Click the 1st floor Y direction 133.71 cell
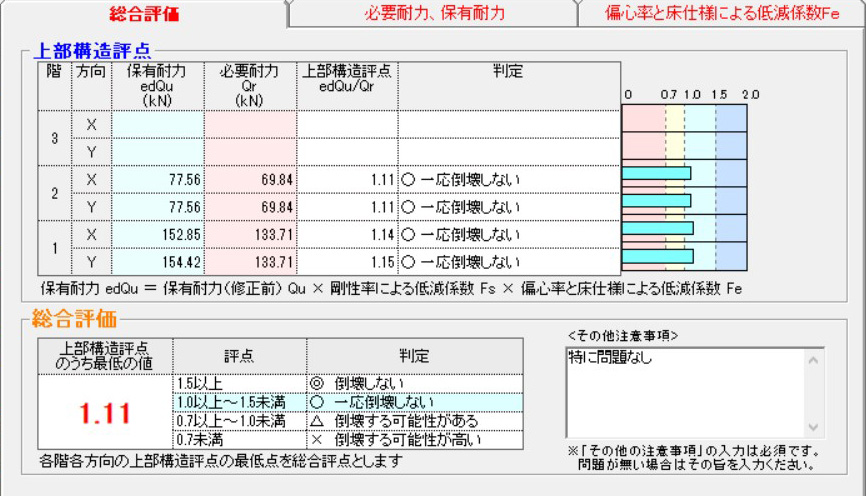Image resolution: width=866 pixels, height=496 pixels. pyautogui.click(x=250, y=263)
